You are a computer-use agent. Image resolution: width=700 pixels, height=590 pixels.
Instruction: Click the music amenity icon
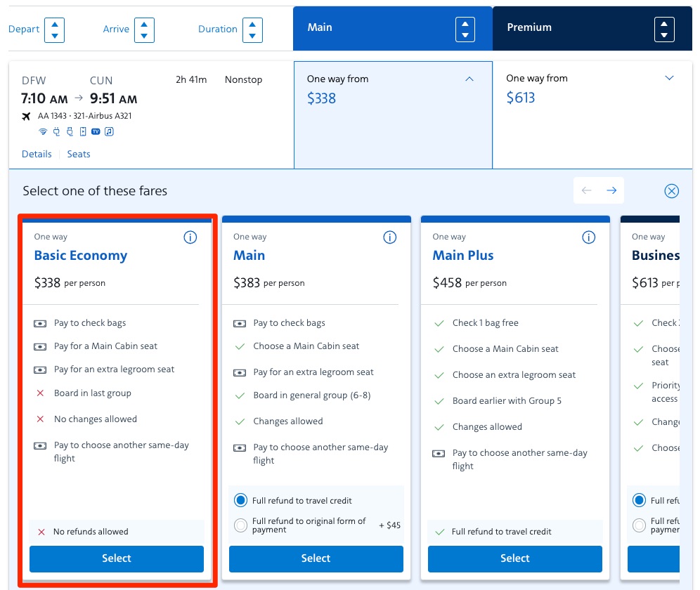tap(109, 131)
